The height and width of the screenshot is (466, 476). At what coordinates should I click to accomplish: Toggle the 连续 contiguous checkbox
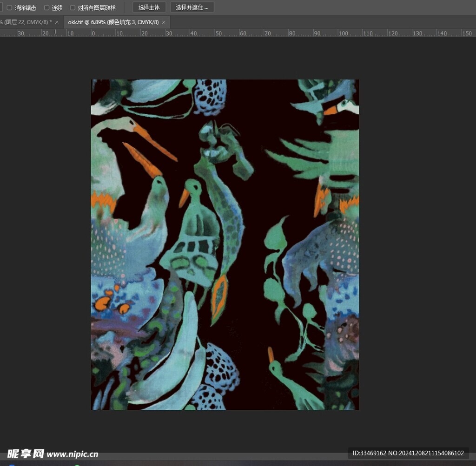pyautogui.click(x=46, y=8)
